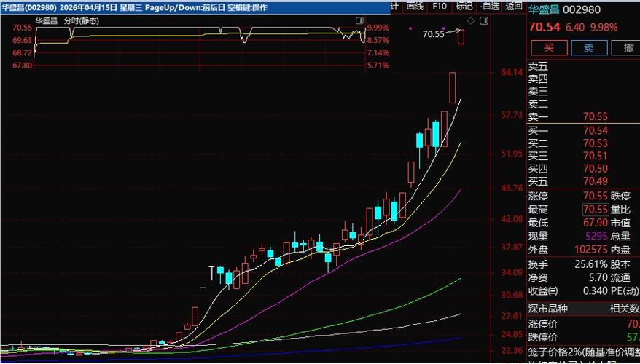Toggle the intraday panel layout icon

pyautogui.click(x=359, y=21)
